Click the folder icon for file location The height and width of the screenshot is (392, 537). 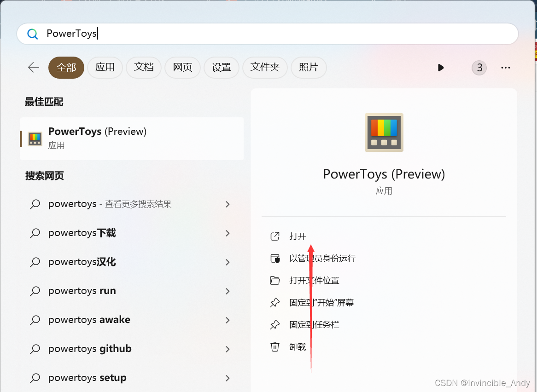click(275, 281)
